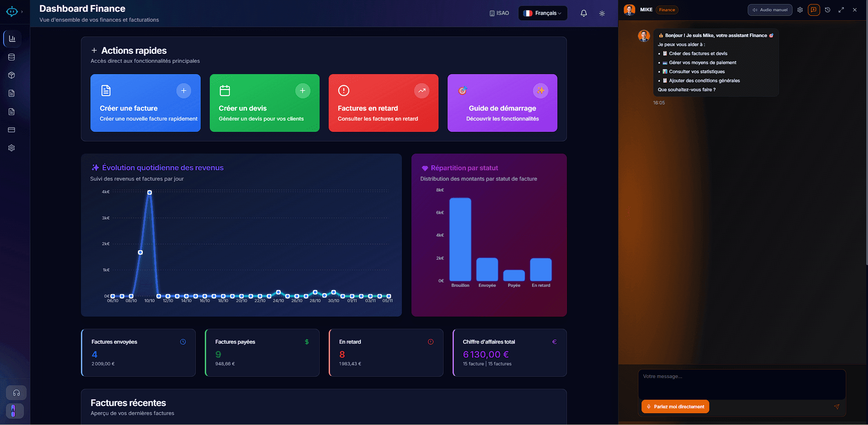Select the database icon in the sidebar

(x=11, y=57)
